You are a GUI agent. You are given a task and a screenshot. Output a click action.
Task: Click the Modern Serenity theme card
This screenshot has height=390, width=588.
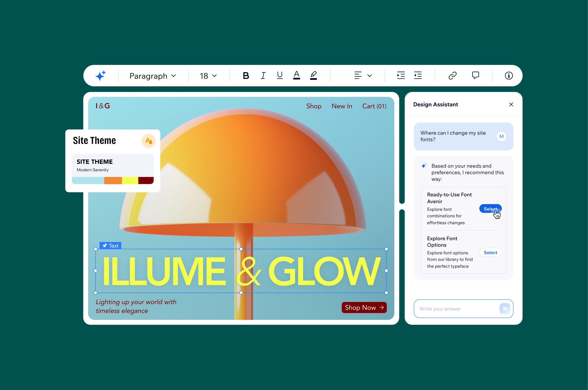[113, 169]
